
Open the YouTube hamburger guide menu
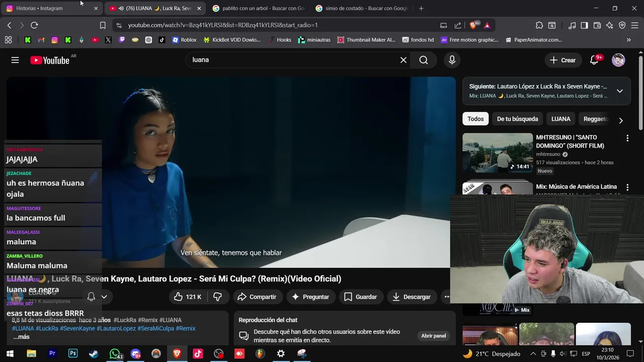pos(15,60)
